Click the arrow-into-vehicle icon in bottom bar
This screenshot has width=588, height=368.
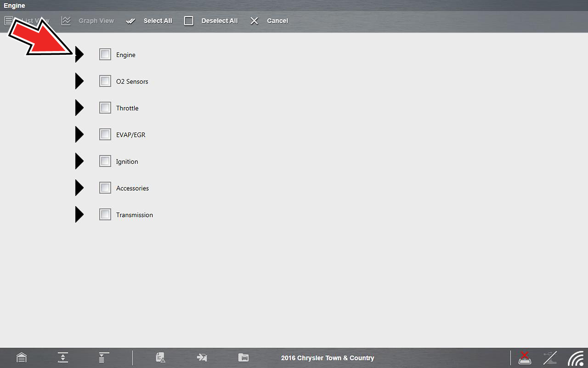click(202, 358)
